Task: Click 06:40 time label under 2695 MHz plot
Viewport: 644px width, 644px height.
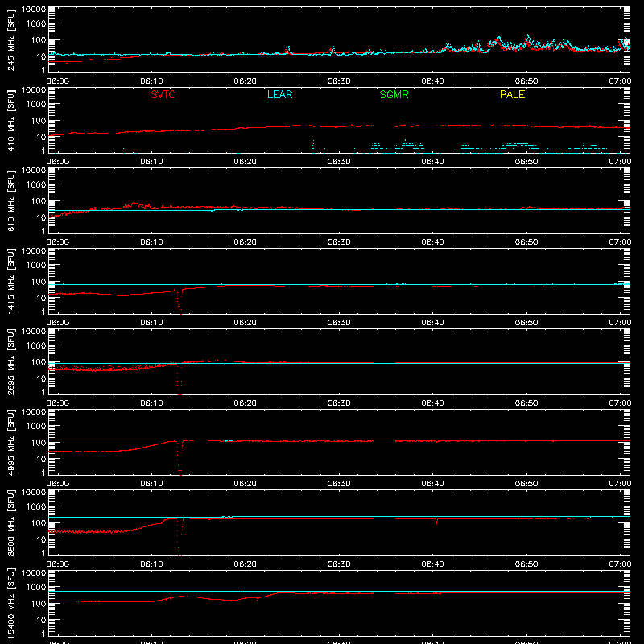Action: coord(432,403)
